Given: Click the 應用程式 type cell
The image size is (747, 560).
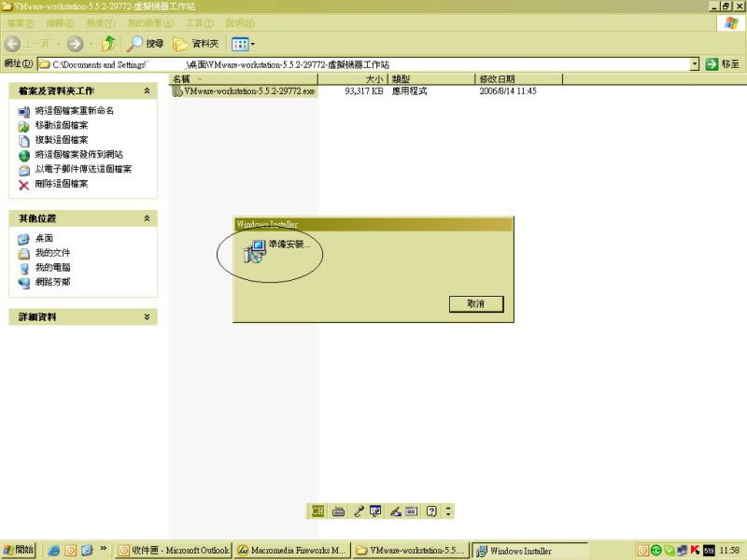Looking at the screenshot, I should (409, 91).
